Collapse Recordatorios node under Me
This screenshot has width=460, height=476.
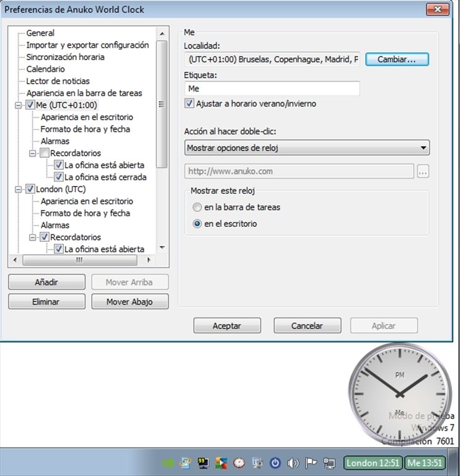(x=32, y=153)
